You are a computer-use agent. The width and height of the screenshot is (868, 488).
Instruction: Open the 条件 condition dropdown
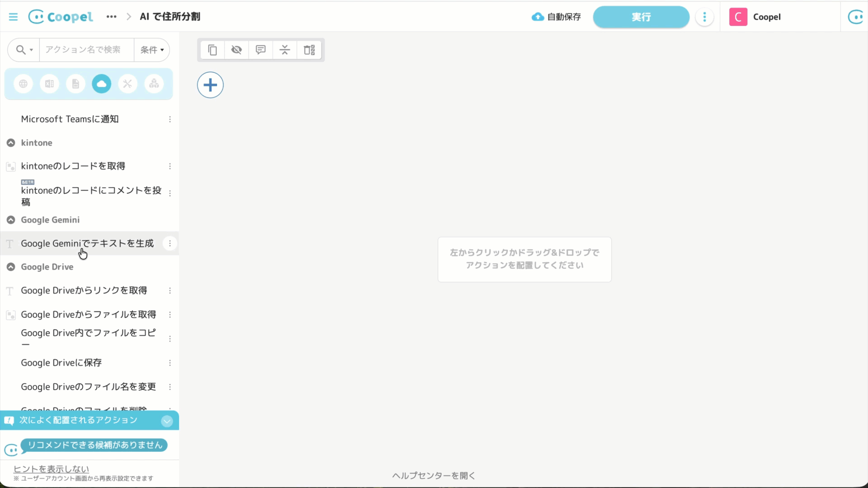click(152, 50)
